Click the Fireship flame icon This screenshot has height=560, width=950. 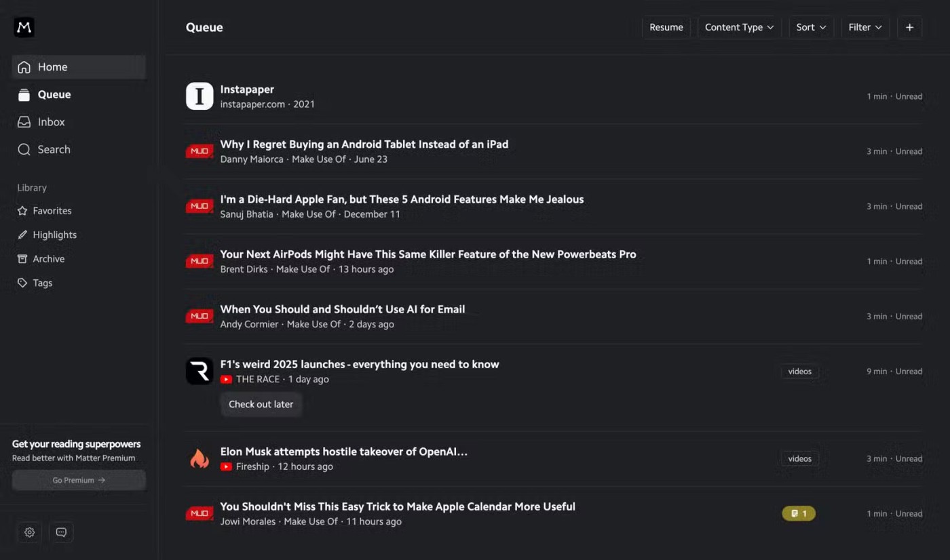(199, 459)
